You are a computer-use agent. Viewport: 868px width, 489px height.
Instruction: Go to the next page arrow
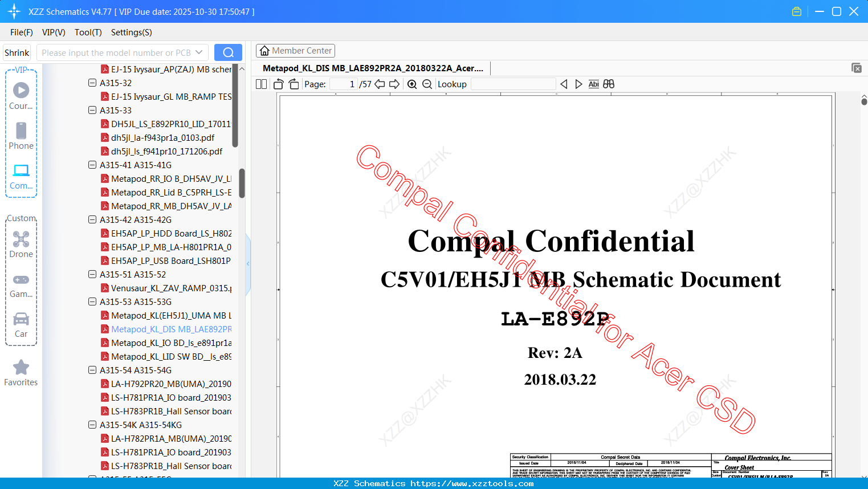click(x=394, y=84)
